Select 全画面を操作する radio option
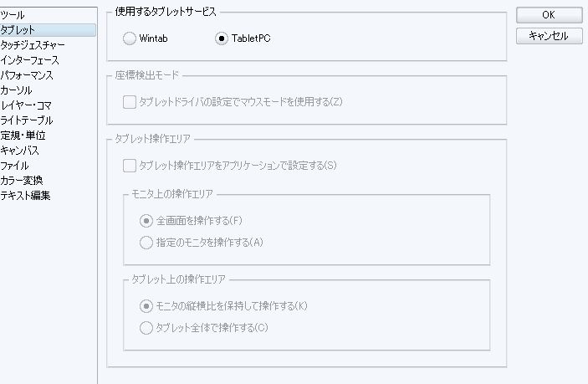The height and width of the screenshot is (384, 588). click(146, 221)
